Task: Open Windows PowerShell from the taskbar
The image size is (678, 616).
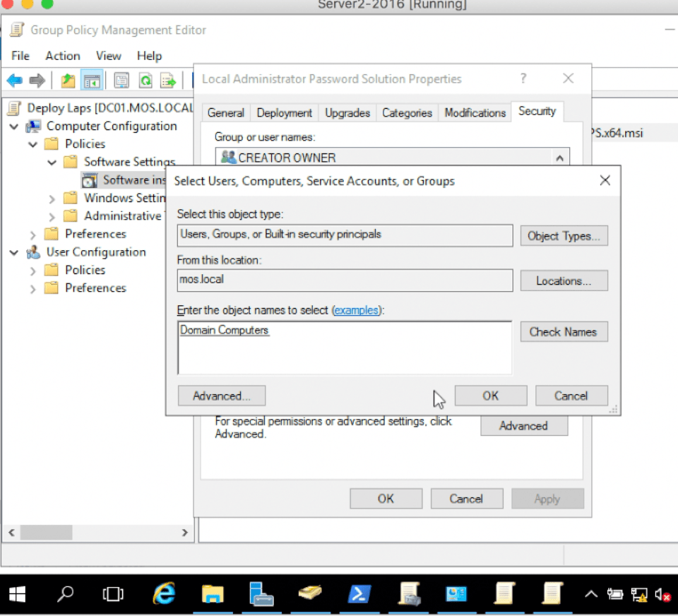Action: click(359, 593)
